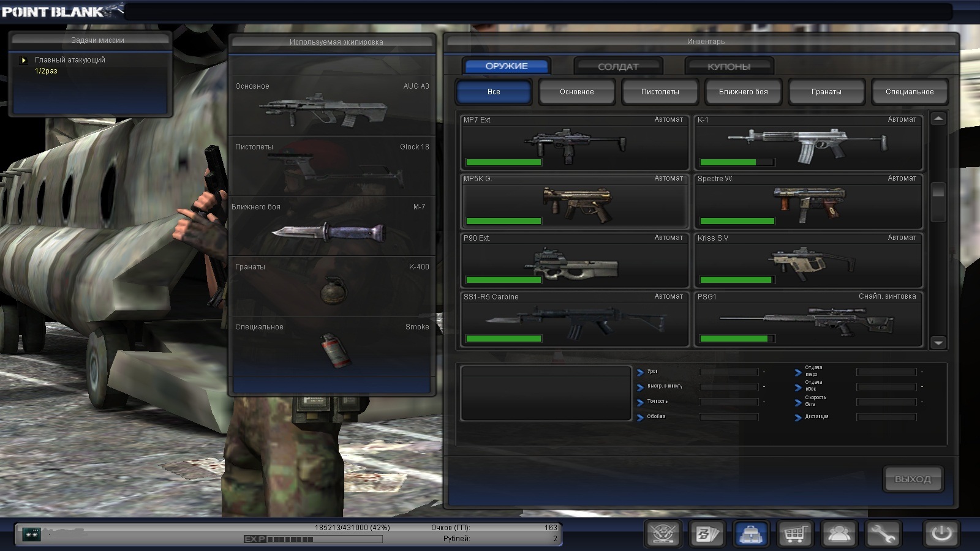This screenshot has width=980, height=551.
Task: Click the power exit icon
Action: click(941, 534)
